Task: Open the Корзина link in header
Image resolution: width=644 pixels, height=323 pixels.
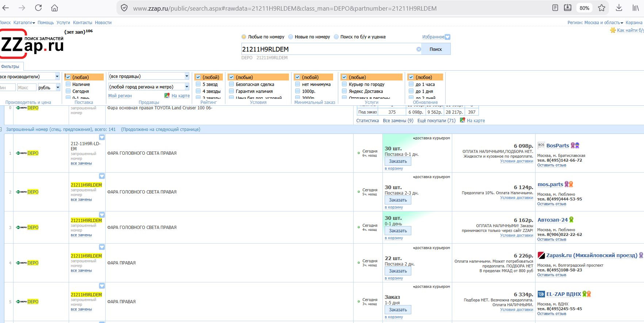Action: [634, 23]
